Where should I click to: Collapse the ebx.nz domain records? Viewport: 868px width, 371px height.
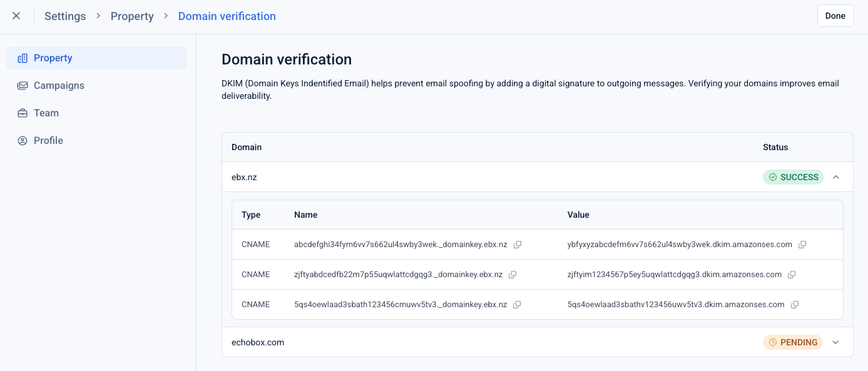tap(836, 177)
